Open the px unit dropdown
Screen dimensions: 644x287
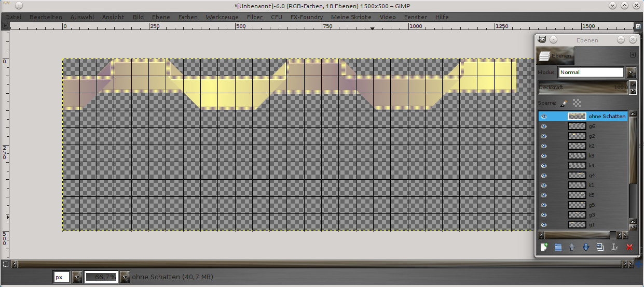[77, 277]
